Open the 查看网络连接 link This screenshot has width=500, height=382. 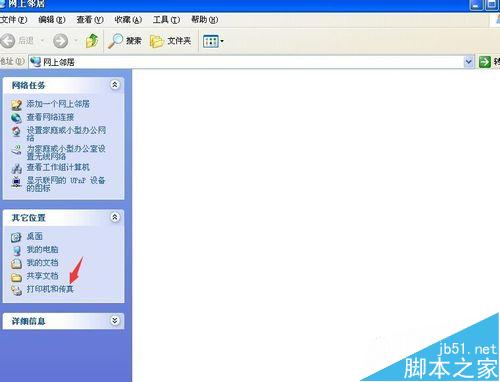50,117
